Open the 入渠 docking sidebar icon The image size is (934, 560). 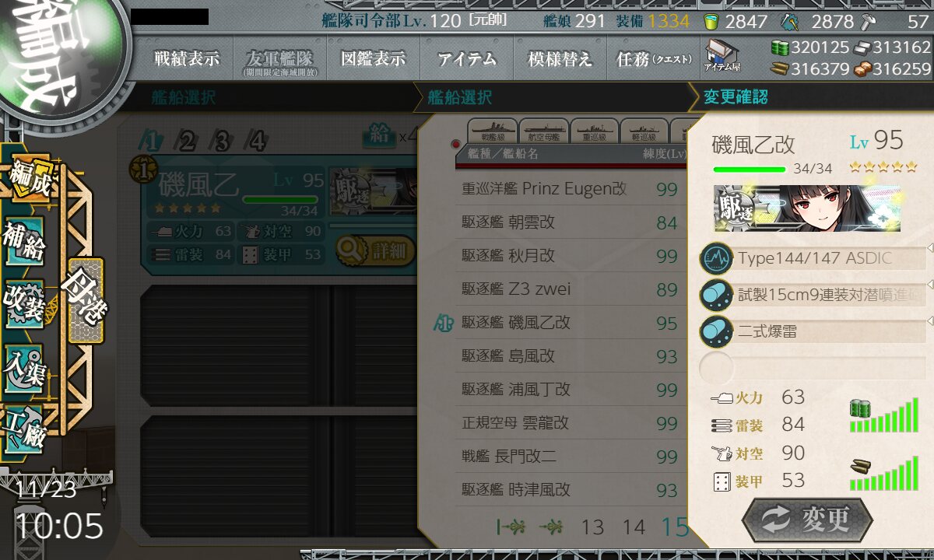point(24,366)
